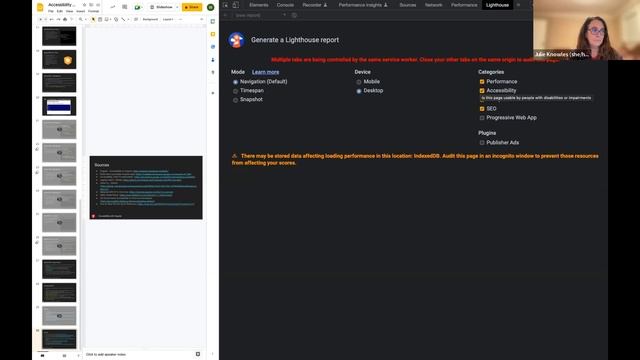Select the last highlighted slide thumbnail
Screen dimensions: 640x360
tap(59, 339)
